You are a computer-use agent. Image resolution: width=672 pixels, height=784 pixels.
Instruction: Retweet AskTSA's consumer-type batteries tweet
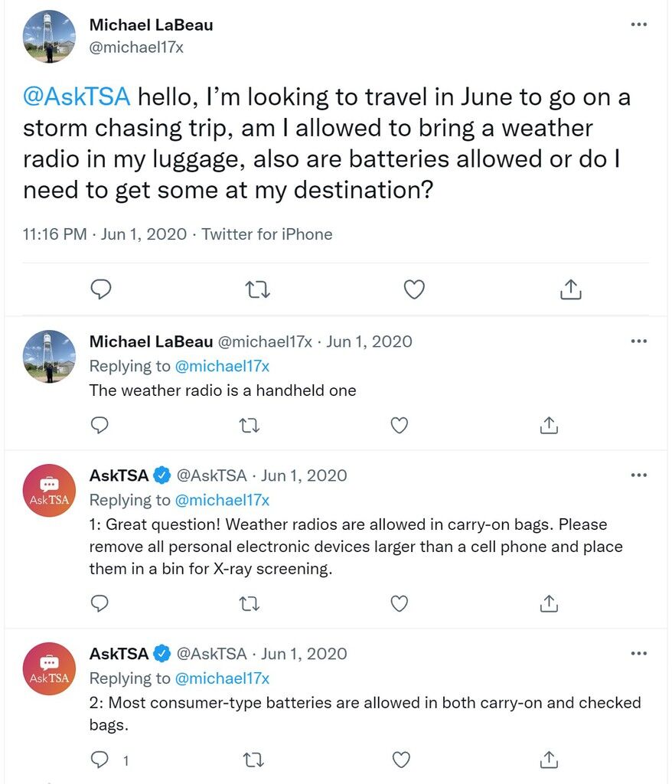(x=250, y=759)
